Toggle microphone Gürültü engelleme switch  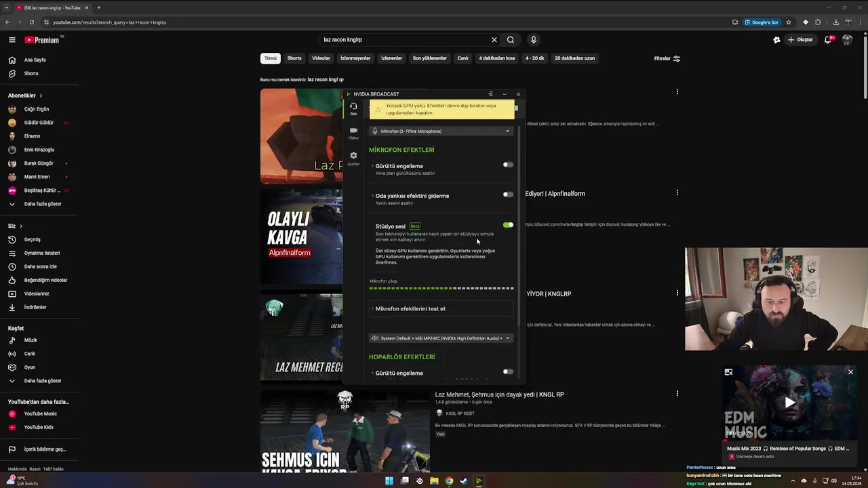click(x=508, y=165)
